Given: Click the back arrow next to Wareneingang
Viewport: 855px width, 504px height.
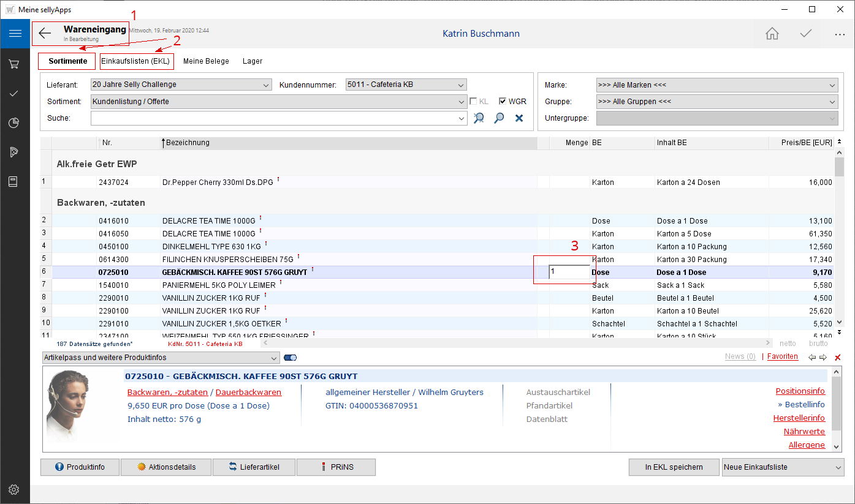Looking at the screenshot, I should [45, 33].
